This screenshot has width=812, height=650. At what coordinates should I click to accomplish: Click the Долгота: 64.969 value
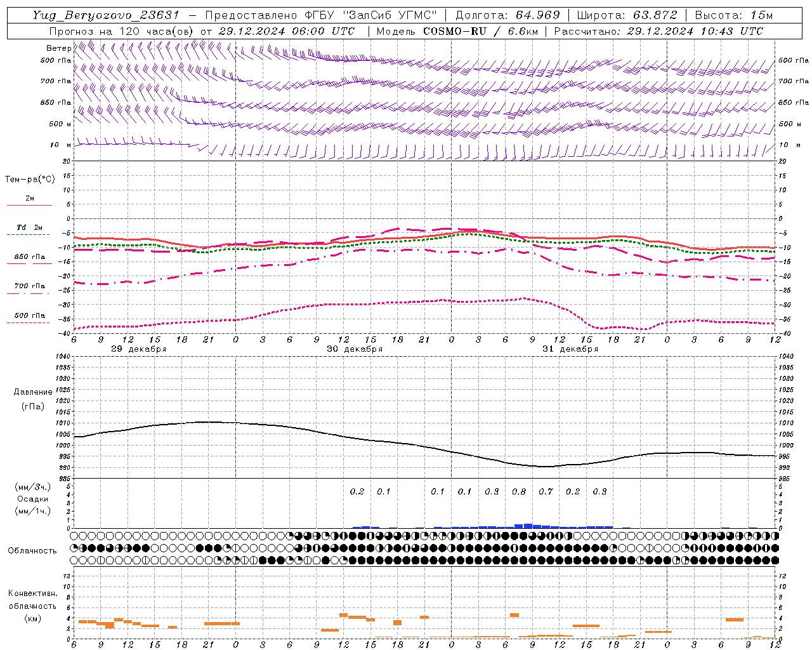click(507, 15)
